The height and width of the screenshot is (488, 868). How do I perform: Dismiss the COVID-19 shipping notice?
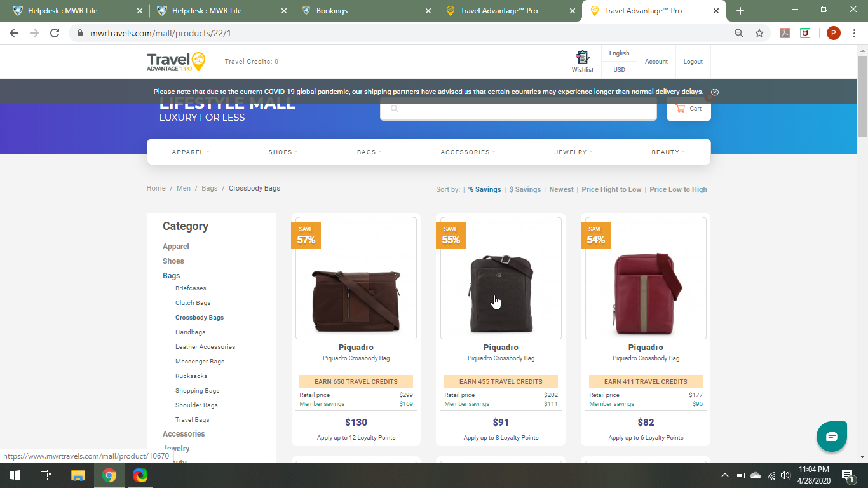point(715,92)
